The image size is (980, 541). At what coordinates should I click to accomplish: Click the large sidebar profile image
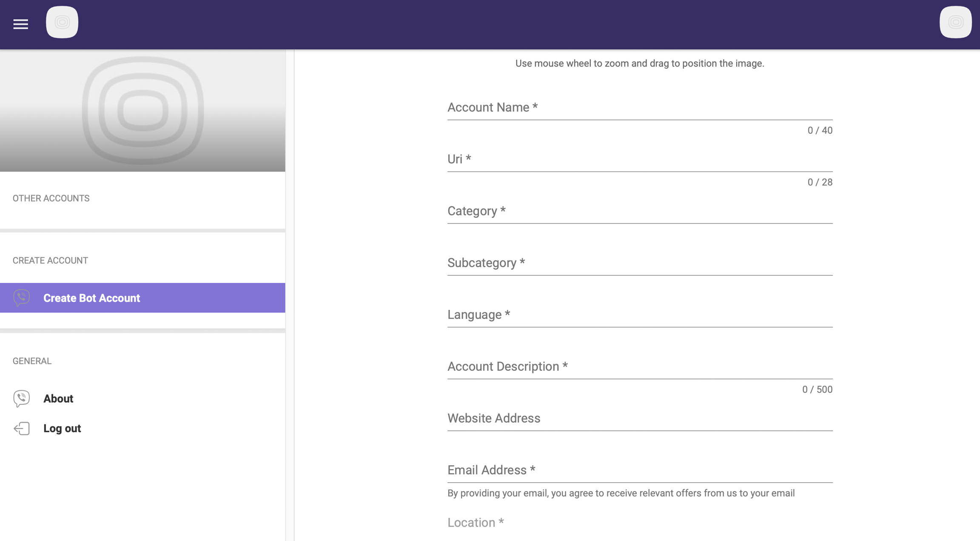[x=142, y=111]
